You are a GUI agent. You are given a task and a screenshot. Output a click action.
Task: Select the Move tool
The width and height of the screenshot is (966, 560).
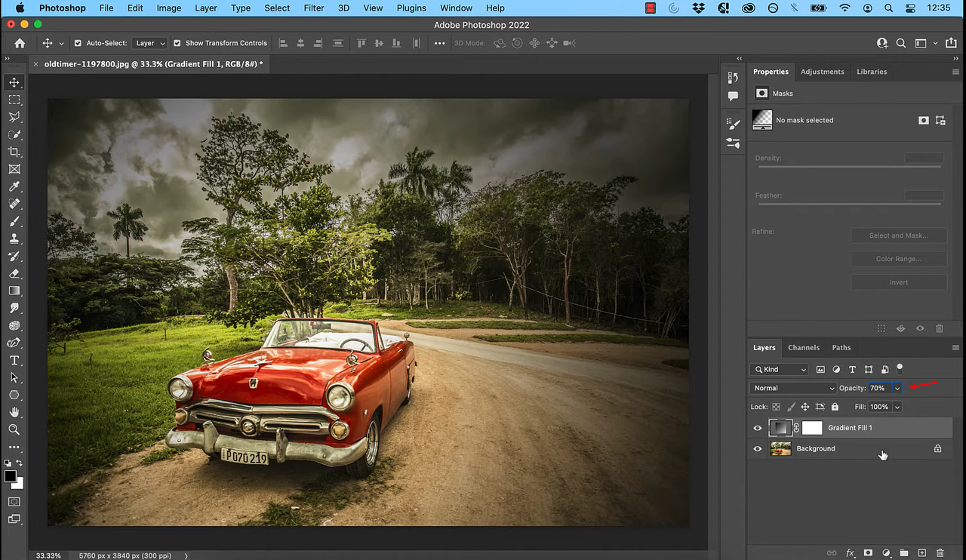point(14,82)
